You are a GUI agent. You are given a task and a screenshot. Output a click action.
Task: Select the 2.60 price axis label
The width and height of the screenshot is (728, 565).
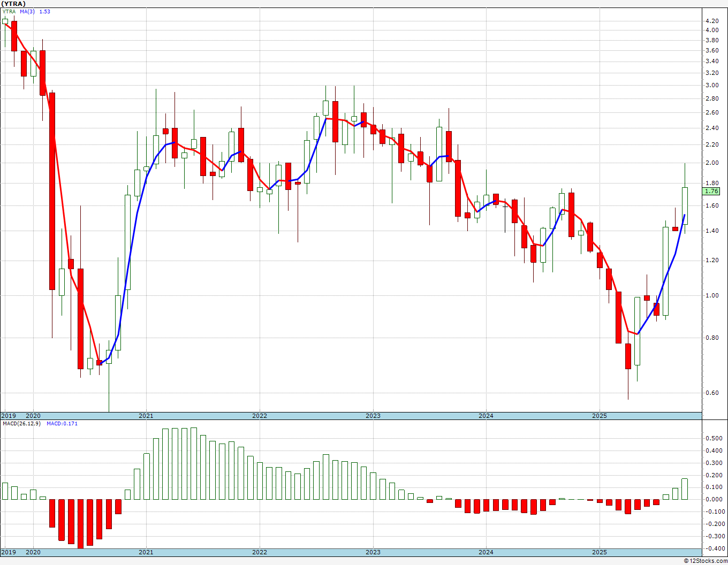coord(712,112)
